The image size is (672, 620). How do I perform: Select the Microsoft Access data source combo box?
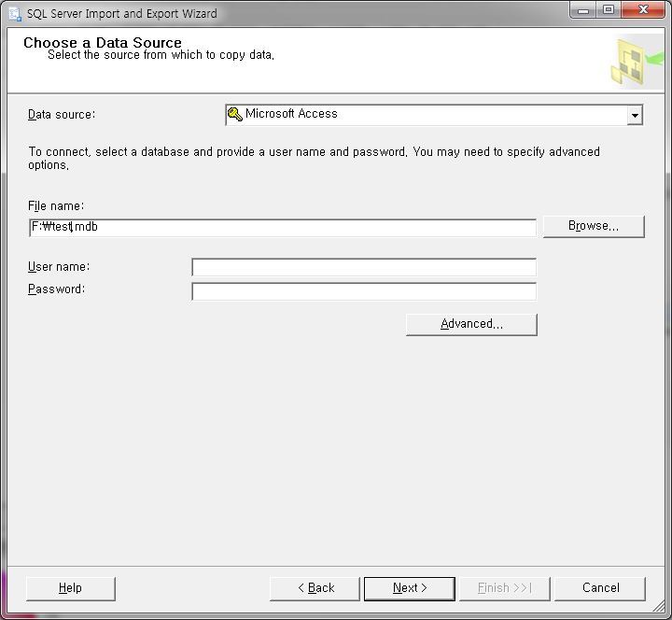[x=434, y=115]
